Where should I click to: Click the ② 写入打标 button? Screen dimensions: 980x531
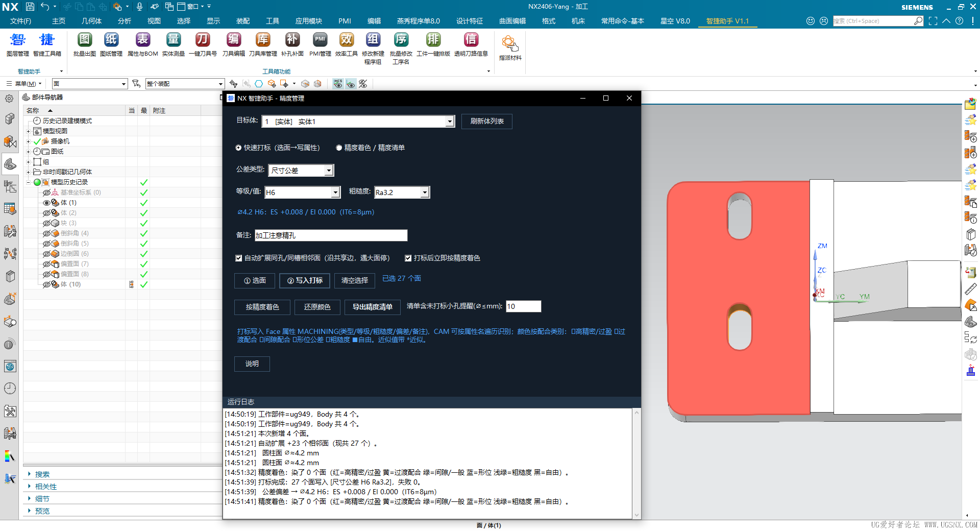tap(305, 280)
